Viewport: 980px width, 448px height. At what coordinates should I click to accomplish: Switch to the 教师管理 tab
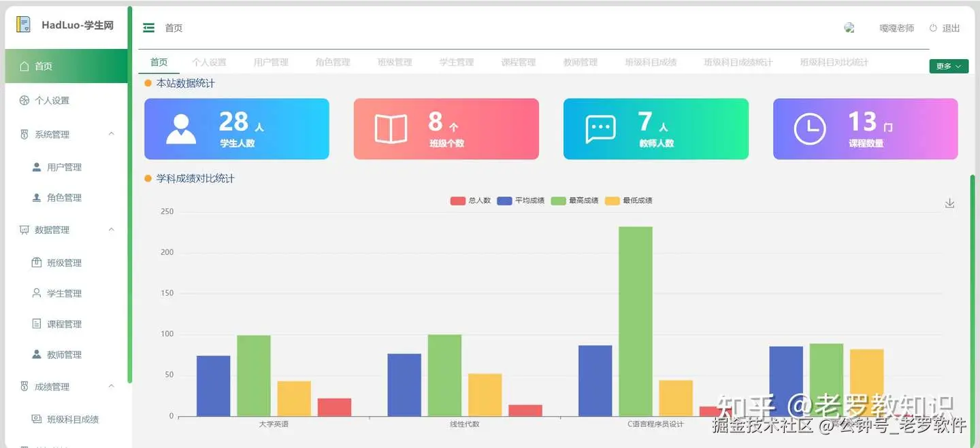click(x=581, y=62)
